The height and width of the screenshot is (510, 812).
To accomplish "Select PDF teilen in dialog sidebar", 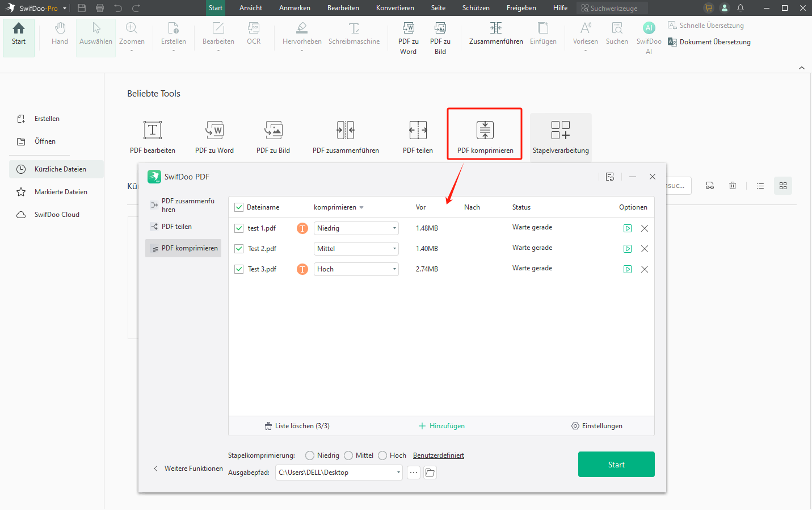I will (x=183, y=227).
